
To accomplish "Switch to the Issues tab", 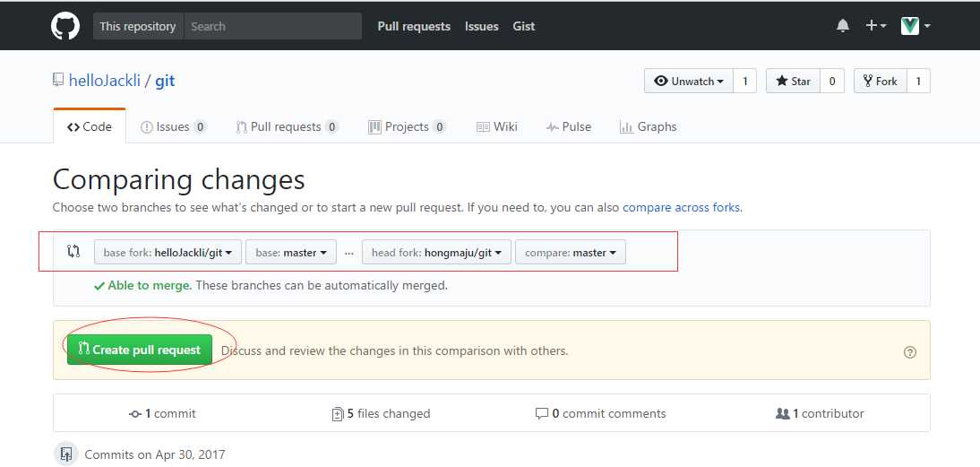I will (x=173, y=126).
